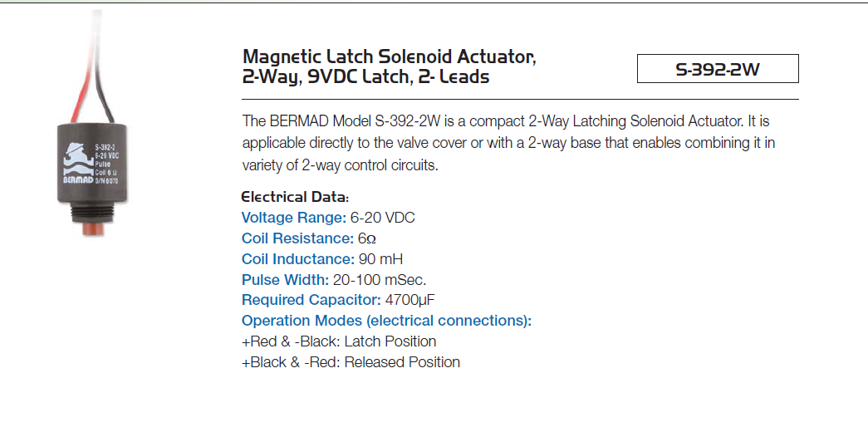The width and height of the screenshot is (868, 437).
Task: Click the Operation Modes heading text
Action: point(386,321)
